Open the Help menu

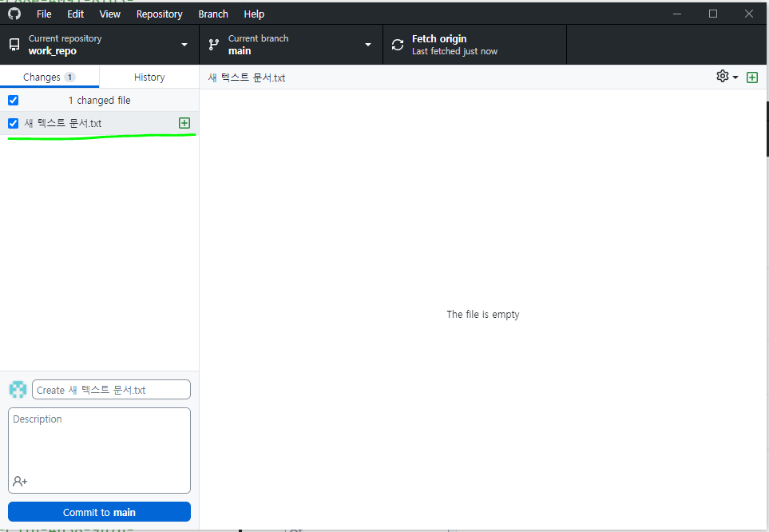[254, 14]
